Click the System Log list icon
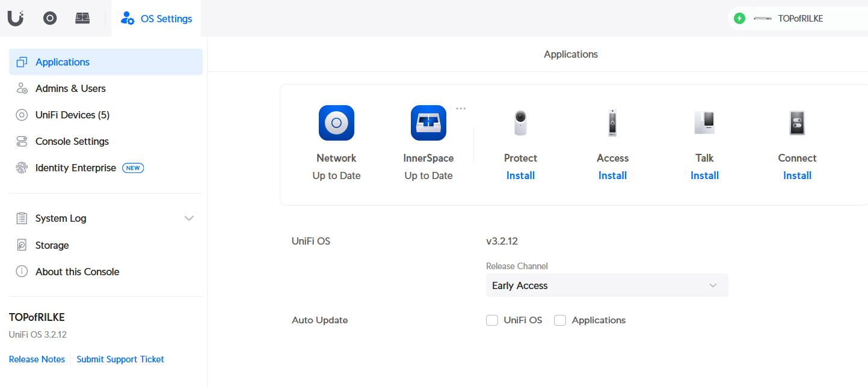 point(22,218)
